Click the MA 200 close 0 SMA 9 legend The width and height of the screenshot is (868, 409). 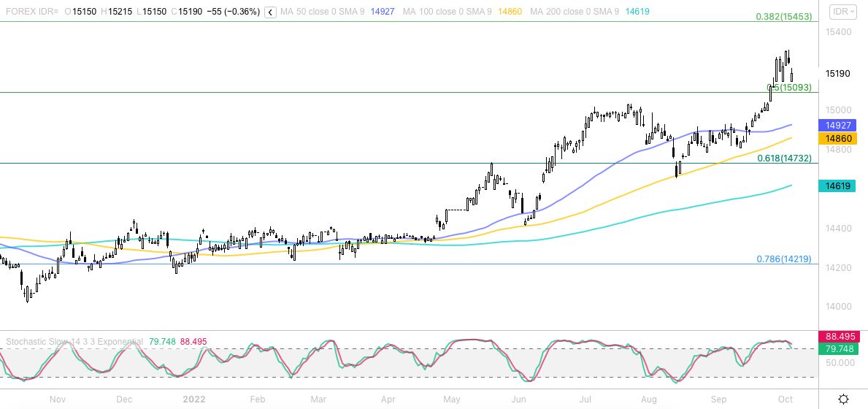[575, 12]
